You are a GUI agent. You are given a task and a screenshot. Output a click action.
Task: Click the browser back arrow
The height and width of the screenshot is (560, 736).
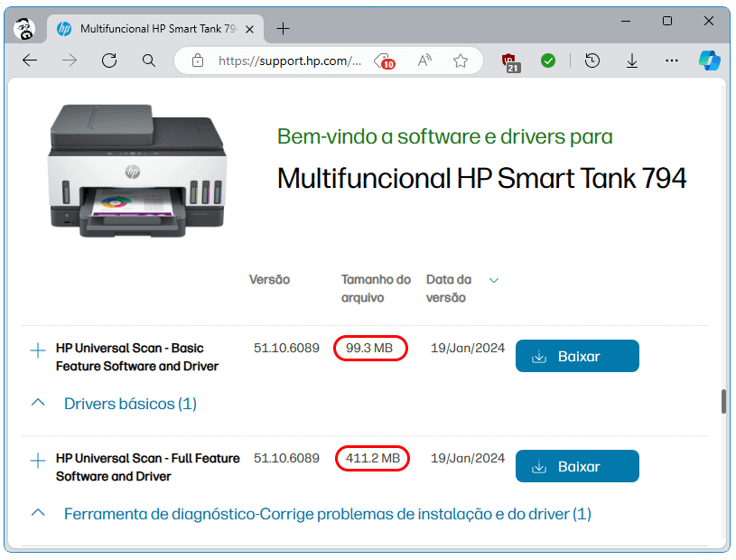(x=30, y=61)
